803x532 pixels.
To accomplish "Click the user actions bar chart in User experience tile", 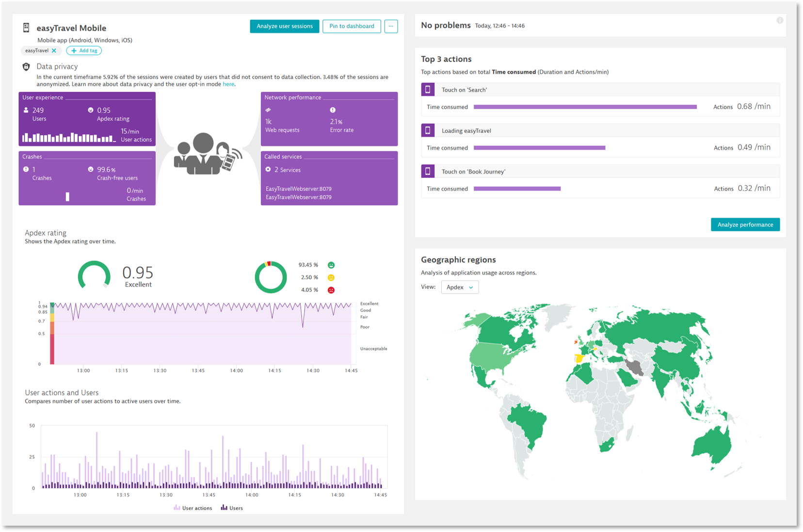I will (x=68, y=137).
